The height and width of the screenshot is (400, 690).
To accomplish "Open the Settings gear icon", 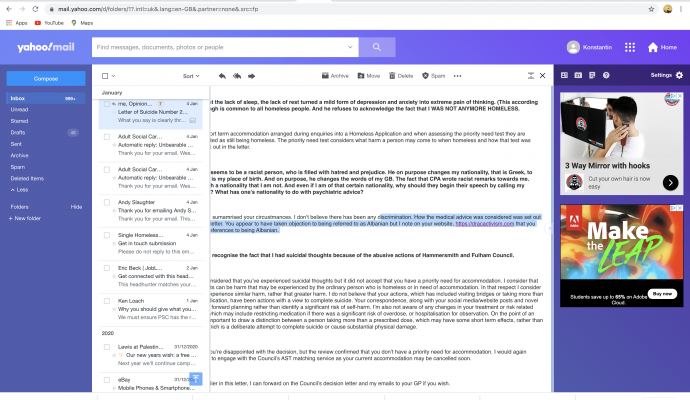I will (x=679, y=75).
